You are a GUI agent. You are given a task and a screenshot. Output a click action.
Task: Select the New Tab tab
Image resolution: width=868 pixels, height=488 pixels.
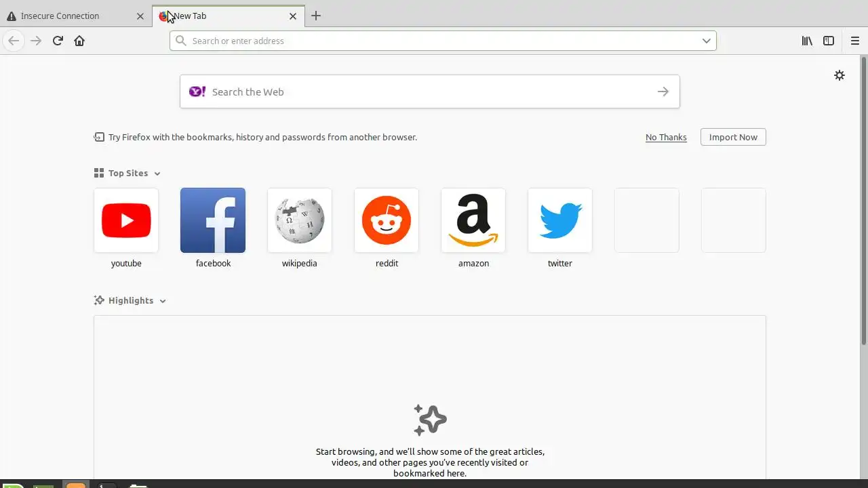point(229,16)
